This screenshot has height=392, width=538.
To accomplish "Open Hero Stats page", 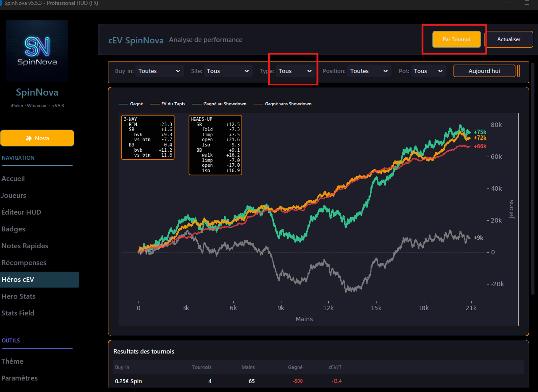I will pos(19,296).
